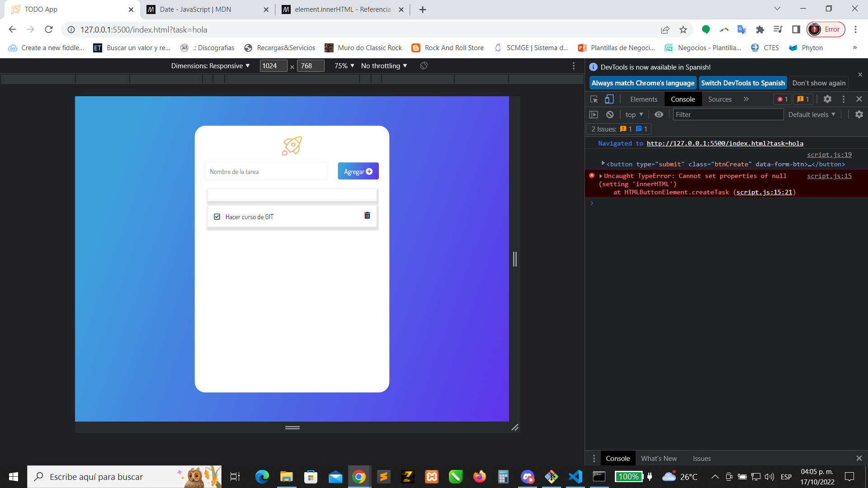This screenshot has width=868, height=488.
Task: Open Visual Studio Code from the taskbar
Action: click(575, 477)
